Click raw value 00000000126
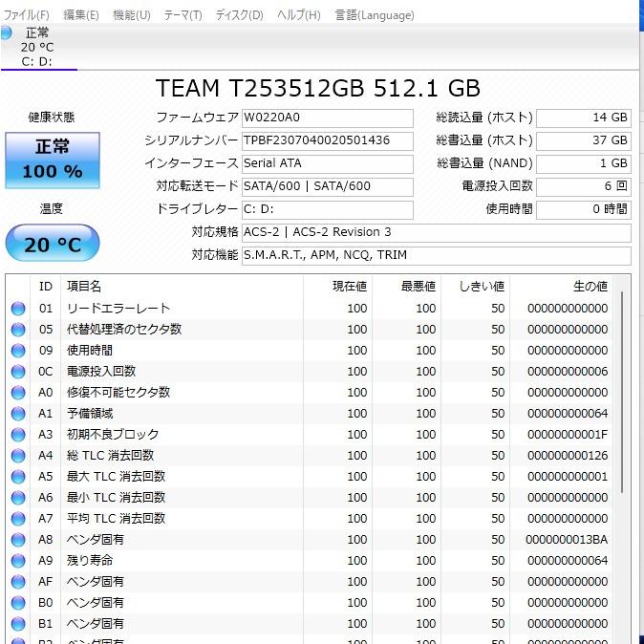The height and width of the screenshot is (644, 644). (x=568, y=456)
